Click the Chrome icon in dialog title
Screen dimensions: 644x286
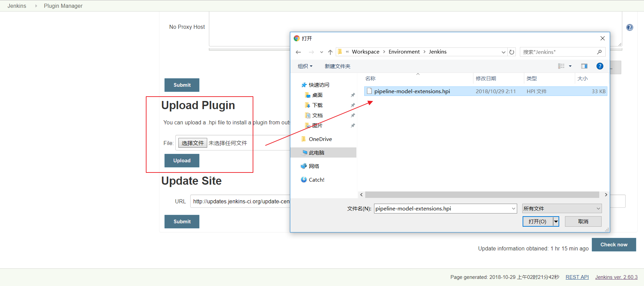pyautogui.click(x=297, y=38)
